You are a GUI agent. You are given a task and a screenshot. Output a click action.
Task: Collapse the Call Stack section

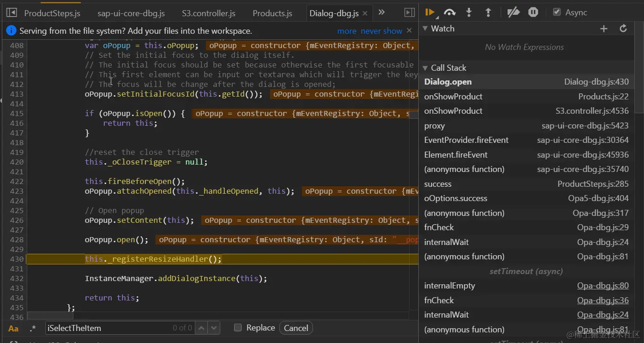425,68
